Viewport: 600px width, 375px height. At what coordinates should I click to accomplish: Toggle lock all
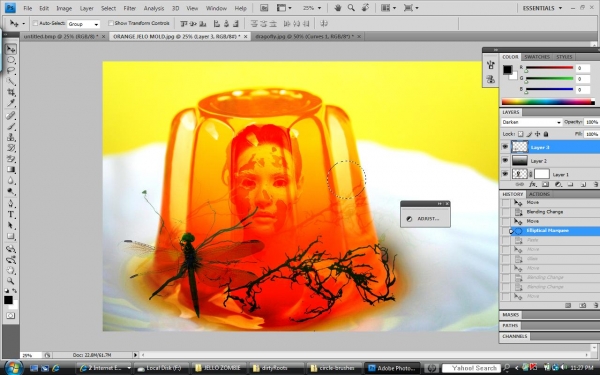click(546, 134)
